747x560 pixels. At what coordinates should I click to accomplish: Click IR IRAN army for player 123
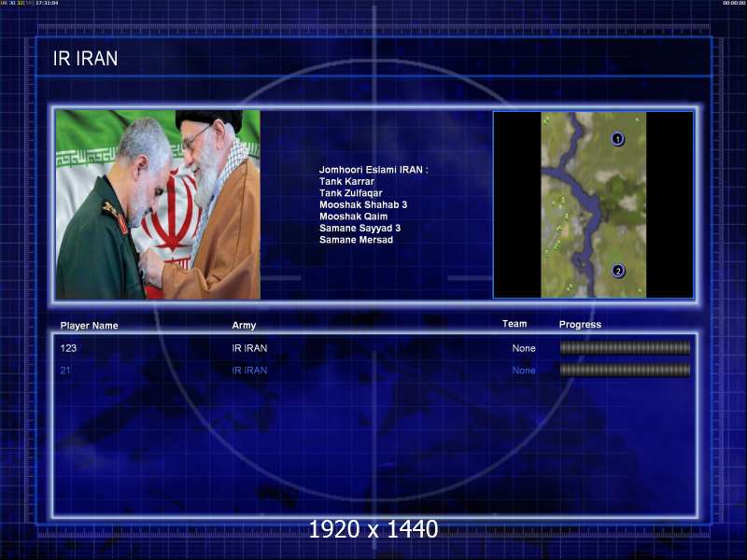pyautogui.click(x=249, y=348)
